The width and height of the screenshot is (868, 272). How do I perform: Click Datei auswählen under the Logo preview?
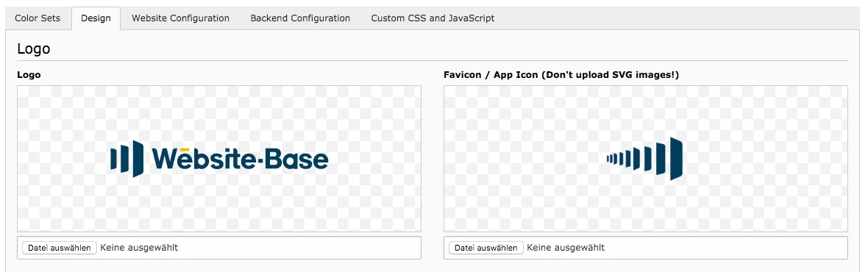[60, 248]
